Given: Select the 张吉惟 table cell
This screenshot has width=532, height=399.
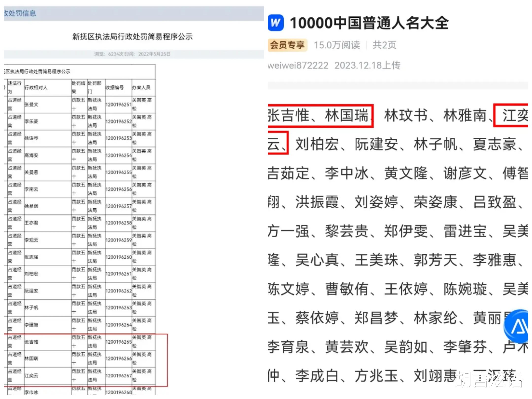Looking at the screenshot, I should pyautogui.click(x=31, y=342).
